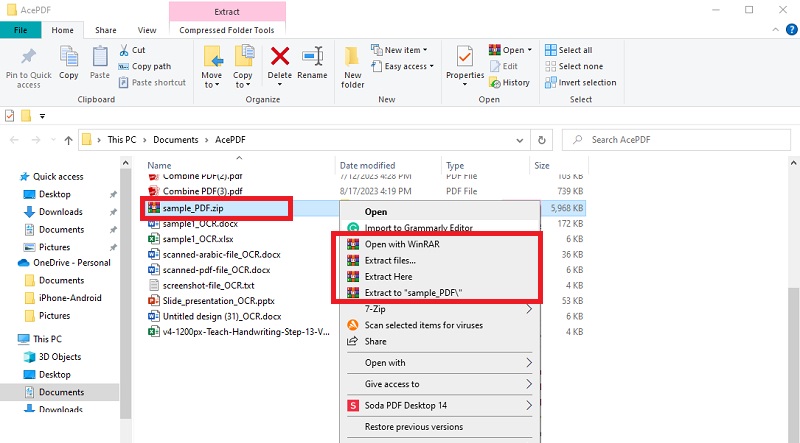Collapse the ribbon with chevron
This screenshot has width=800, height=443.
pyautogui.click(x=776, y=30)
